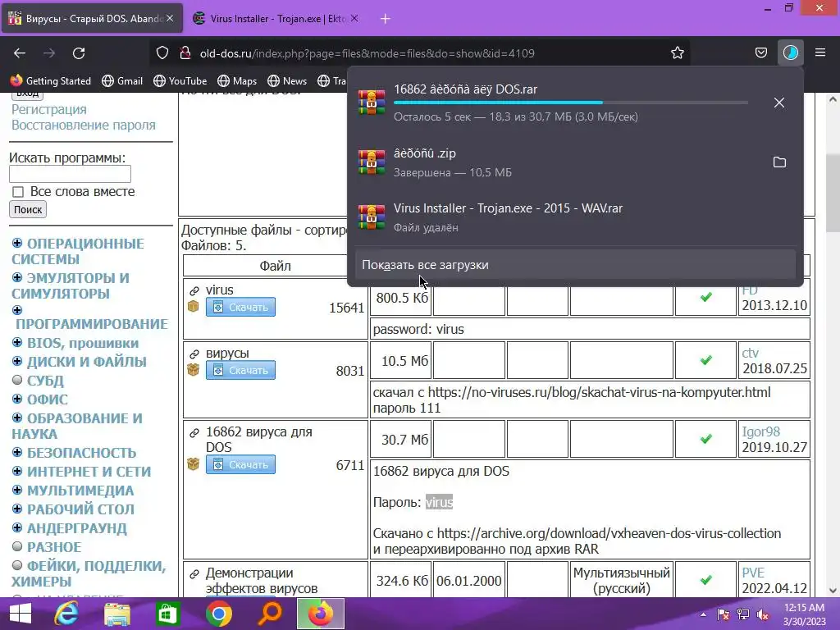Screen dimensions: 840x630
Task: Click the deleted Virus Installer WAV.rar entry
Action: tap(576, 217)
